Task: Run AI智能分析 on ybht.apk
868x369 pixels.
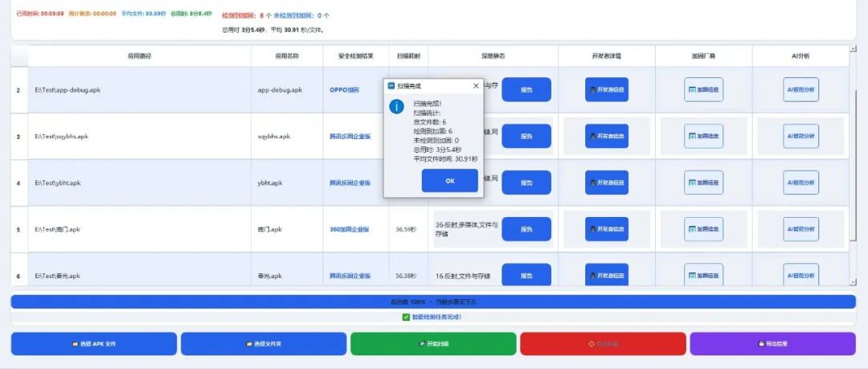Action: point(801,182)
